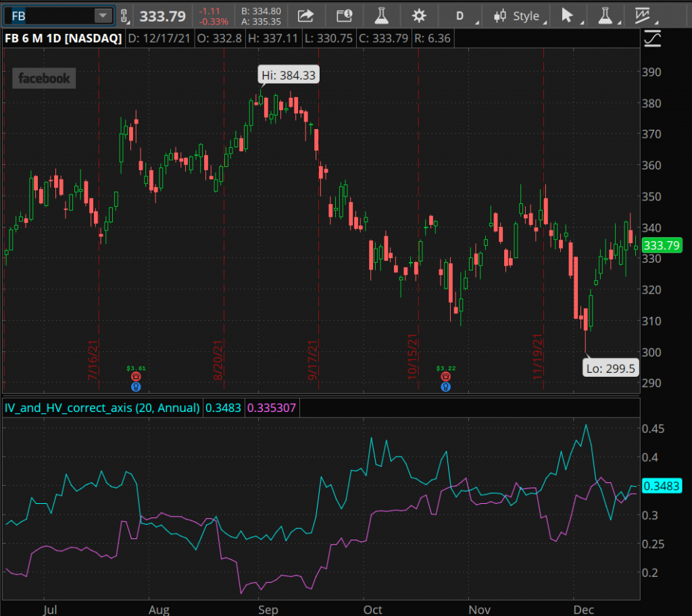This screenshot has height=616, width=692.
Task: Click the Sep label on time axis
Action: [x=268, y=609]
